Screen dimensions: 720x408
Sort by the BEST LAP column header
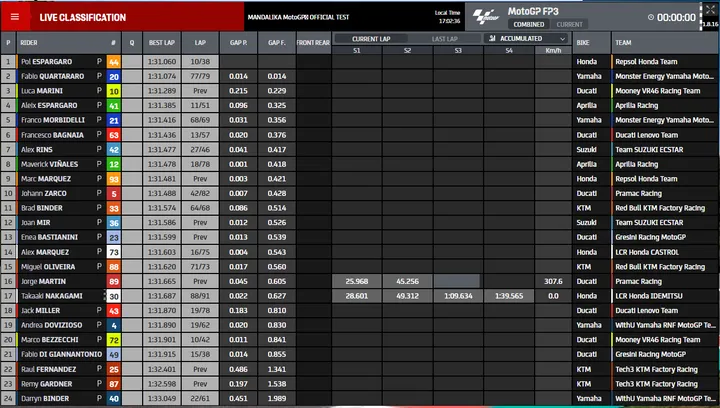pos(162,43)
